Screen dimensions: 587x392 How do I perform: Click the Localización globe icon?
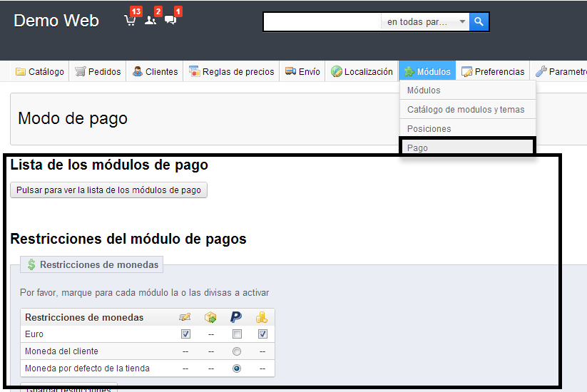[337, 71]
